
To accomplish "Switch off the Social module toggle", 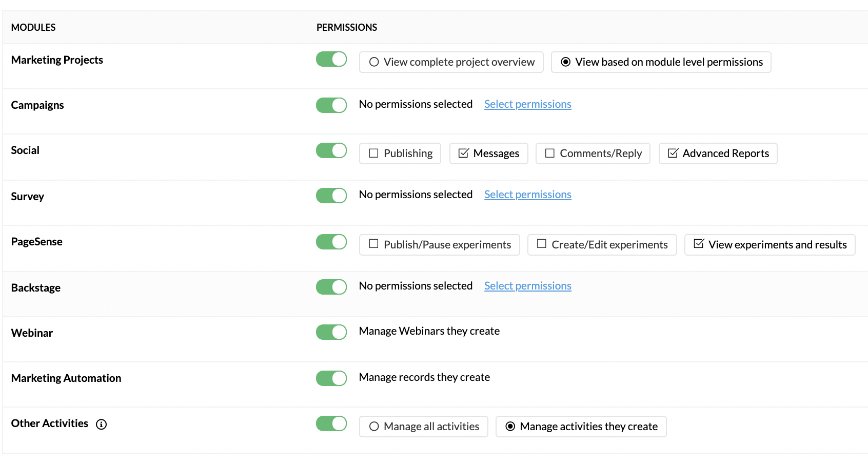I will [331, 150].
